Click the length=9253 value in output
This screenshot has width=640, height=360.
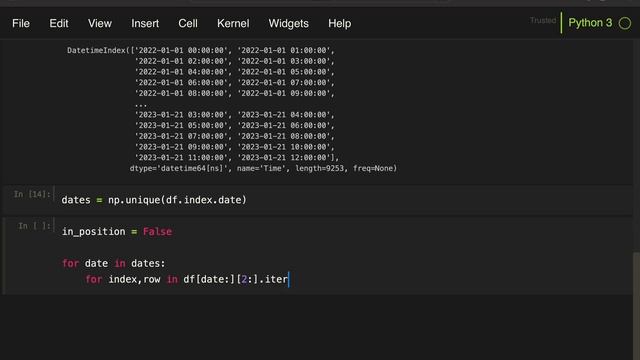point(320,169)
